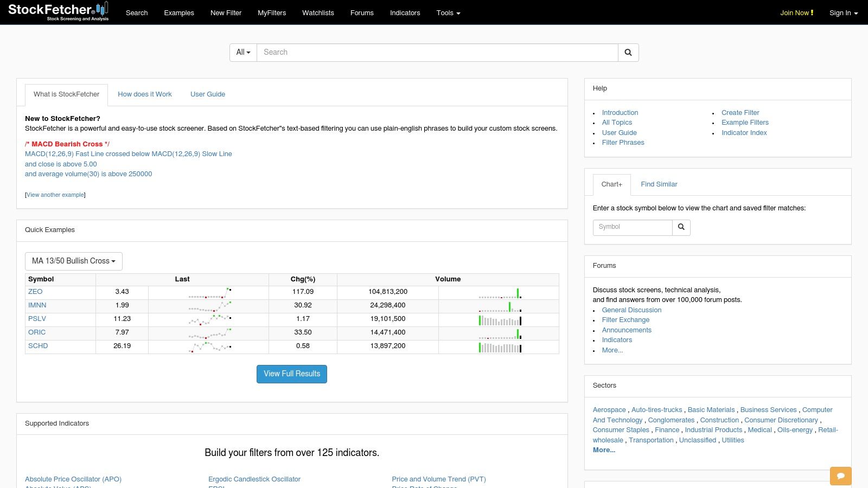Select the What is StockFetcher tab
Screen dimensions: 868x488
[x=66, y=94]
